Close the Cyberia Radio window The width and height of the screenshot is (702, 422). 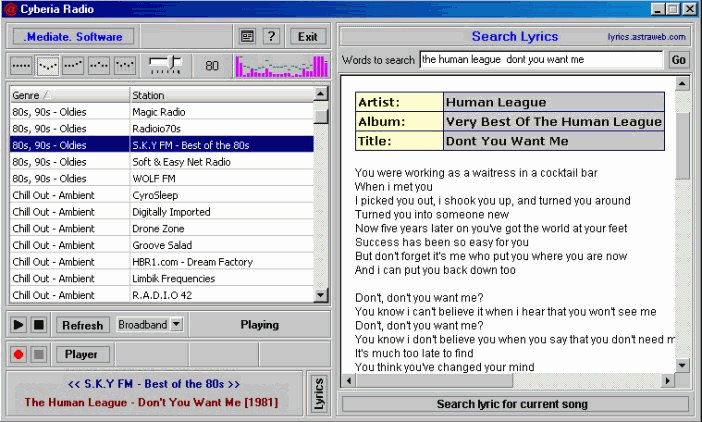[x=690, y=9]
